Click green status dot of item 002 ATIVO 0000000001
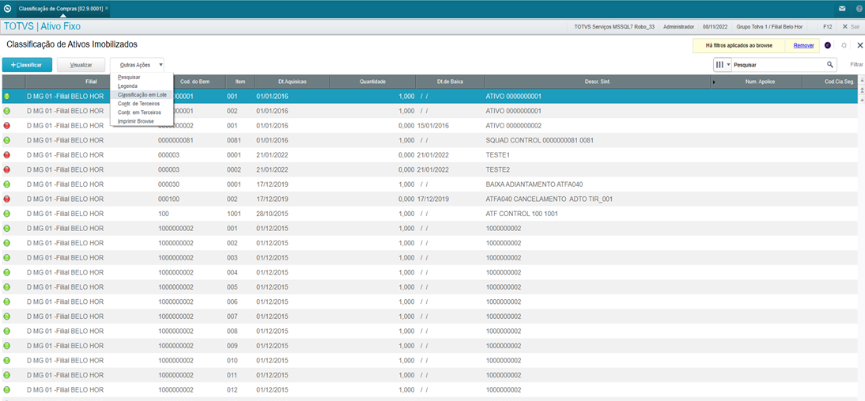This screenshot has width=865, height=401. point(7,111)
